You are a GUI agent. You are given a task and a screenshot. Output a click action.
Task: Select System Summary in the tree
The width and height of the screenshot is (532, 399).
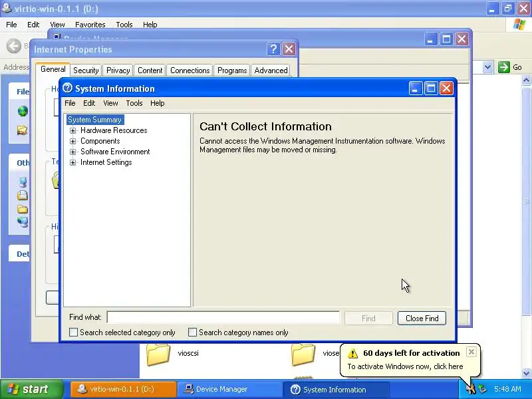coord(94,120)
